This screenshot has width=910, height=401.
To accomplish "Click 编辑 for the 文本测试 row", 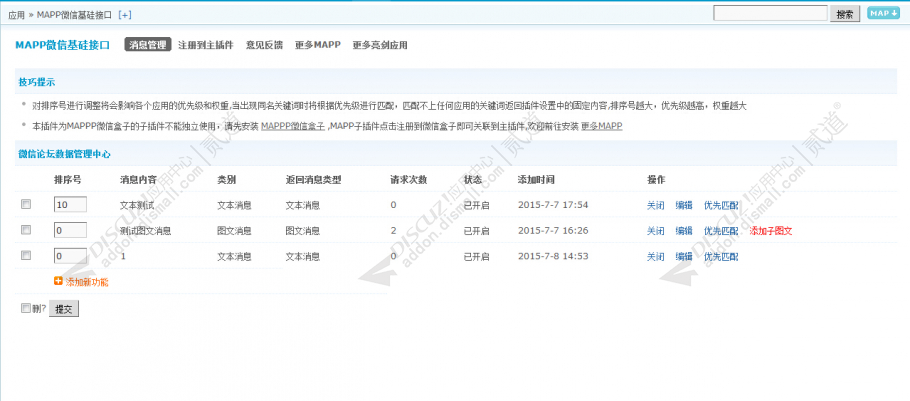I will tap(684, 205).
